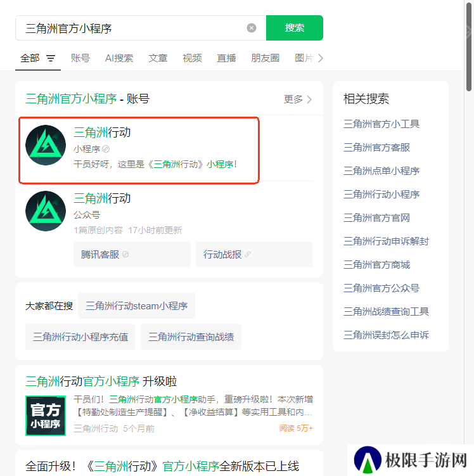Image resolution: width=474 pixels, height=476 pixels.
Task: Open related search 三角洲行动小程序
Action: pyautogui.click(x=381, y=194)
